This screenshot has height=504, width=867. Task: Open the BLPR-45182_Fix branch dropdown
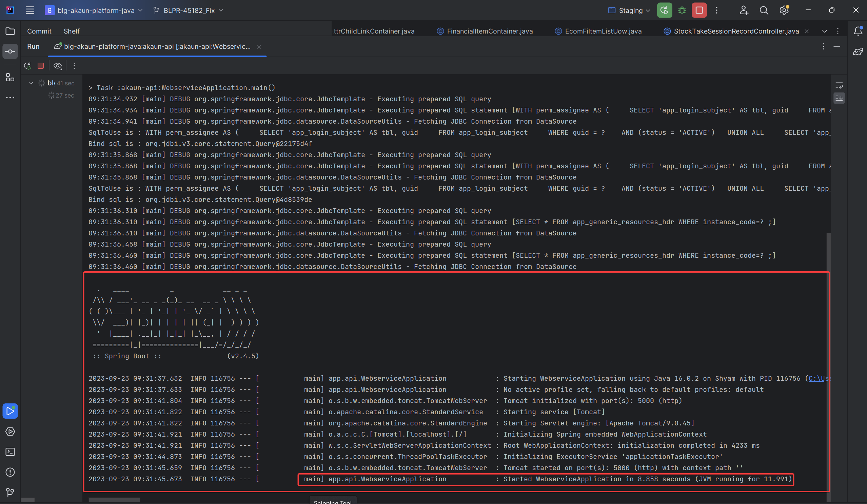(x=189, y=10)
